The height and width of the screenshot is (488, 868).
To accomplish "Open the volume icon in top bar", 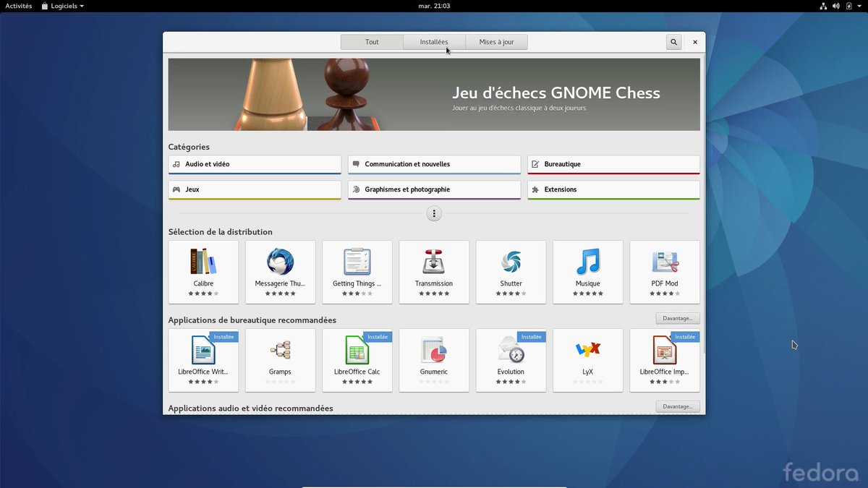I will click(836, 6).
